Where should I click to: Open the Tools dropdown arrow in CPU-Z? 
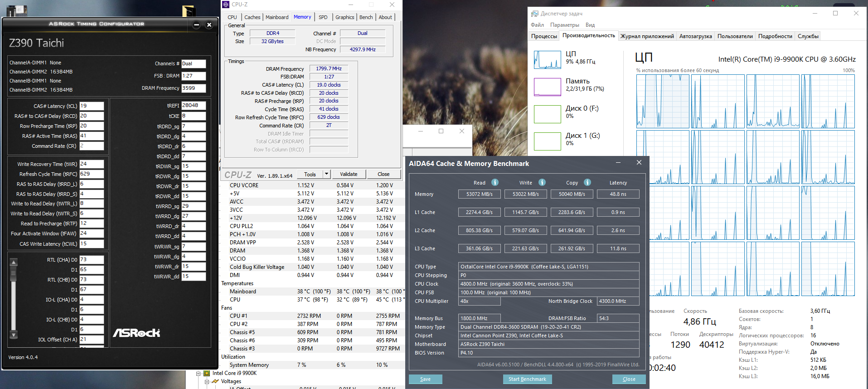[326, 174]
